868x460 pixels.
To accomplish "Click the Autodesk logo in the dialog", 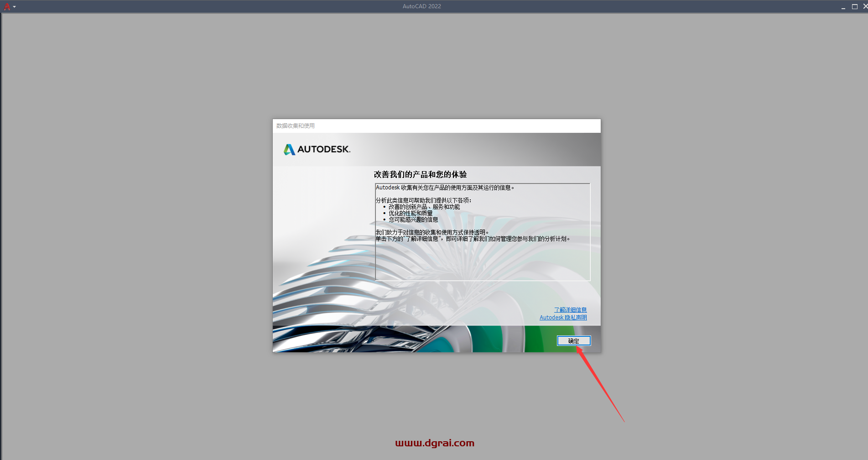I will (x=317, y=149).
